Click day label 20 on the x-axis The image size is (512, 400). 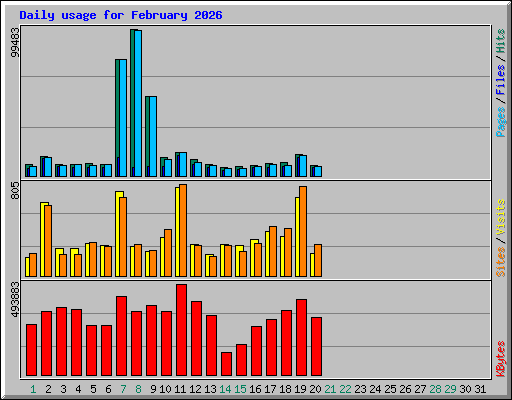tap(315, 389)
